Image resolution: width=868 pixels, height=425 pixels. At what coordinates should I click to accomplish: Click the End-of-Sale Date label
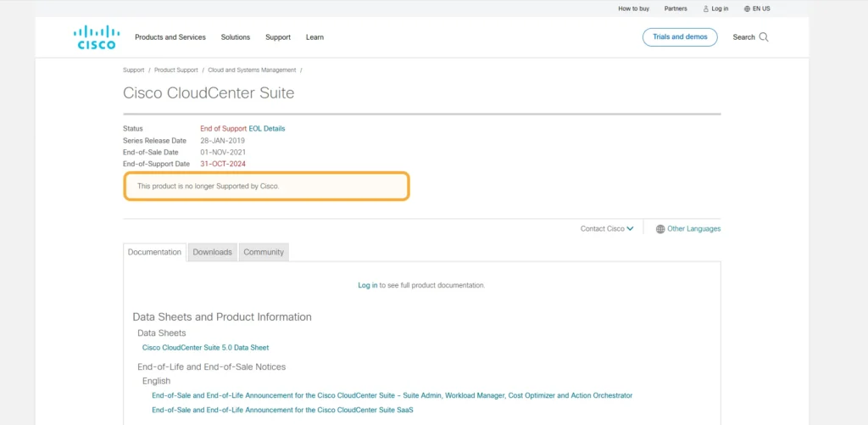[151, 153]
